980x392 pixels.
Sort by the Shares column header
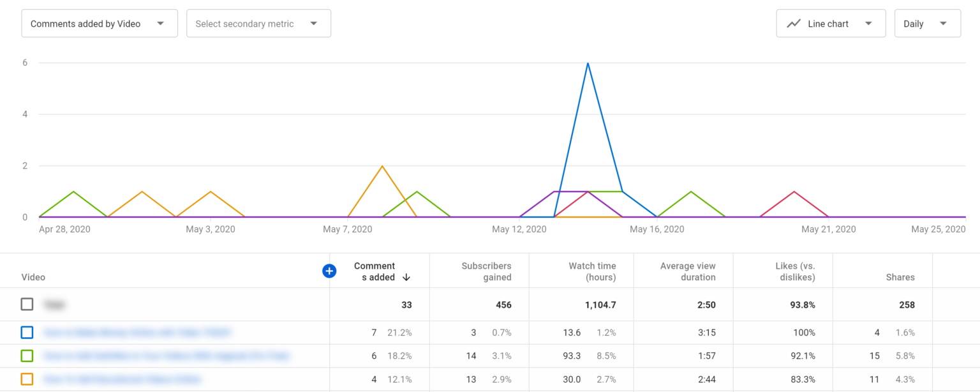pyautogui.click(x=900, y=277)
